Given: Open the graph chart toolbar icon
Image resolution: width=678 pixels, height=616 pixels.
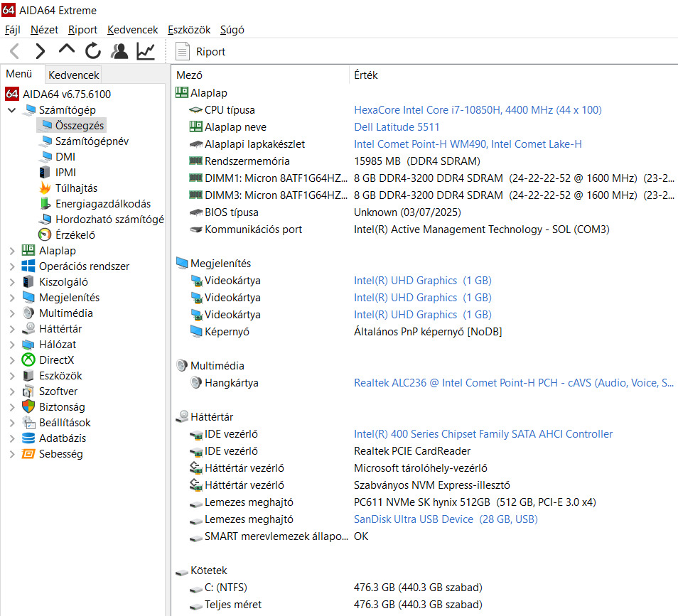Looking at the screenshot, I should [x=146, y=51].
